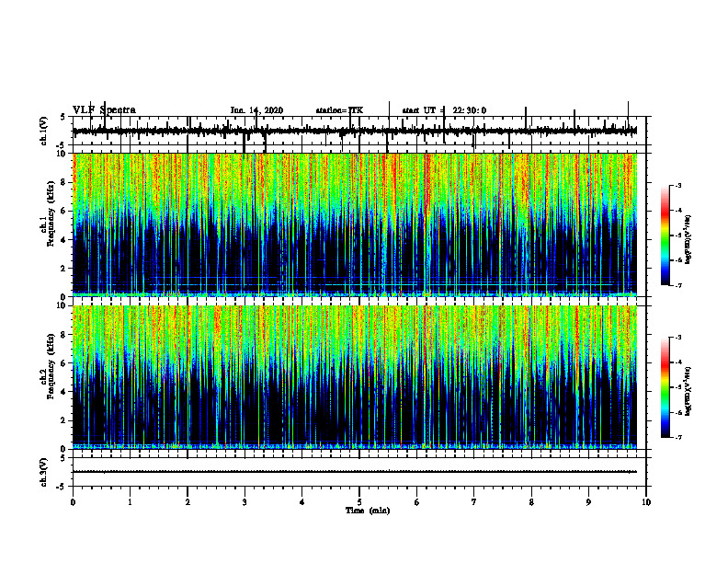Click the time axis tick label "7"
The width and height of the screenshot is (728, 563).
tap(474, 502)
